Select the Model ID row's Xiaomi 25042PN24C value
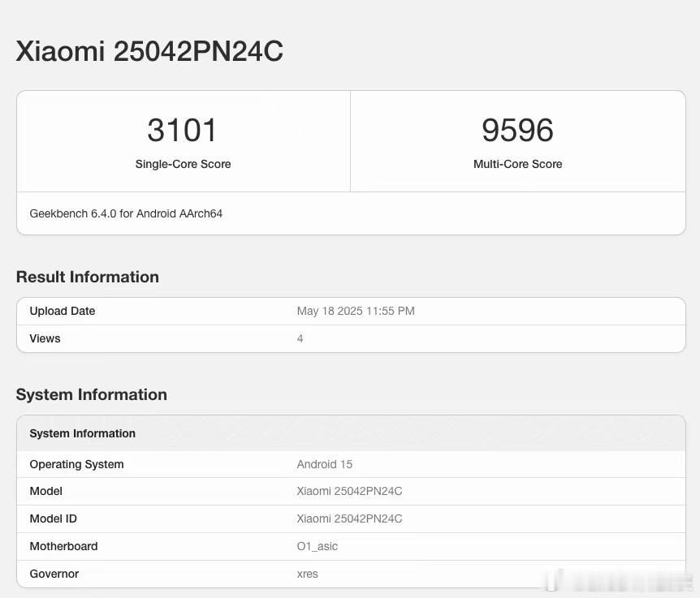700x598 pixels. pyautogui.click(x=349, y=518)
